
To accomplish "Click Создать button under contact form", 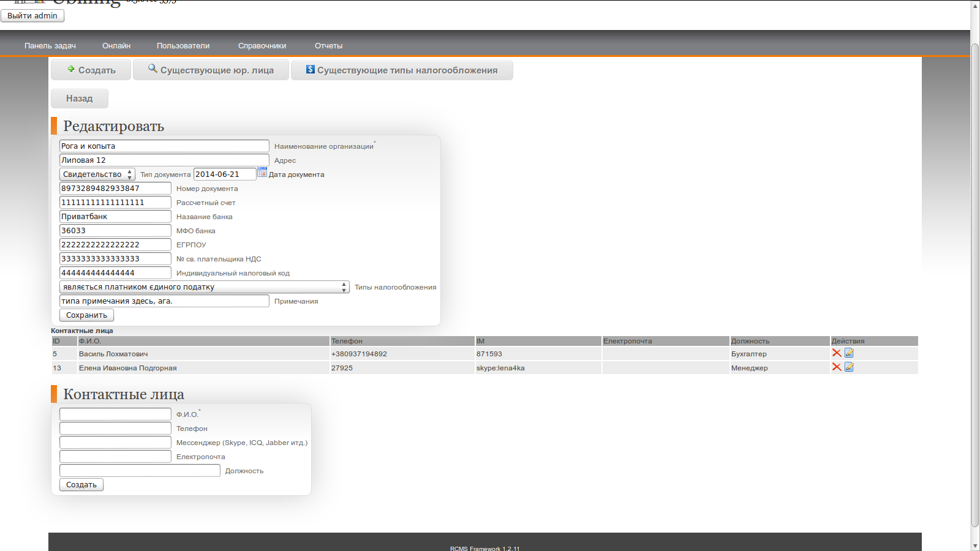I will point(81,485).
